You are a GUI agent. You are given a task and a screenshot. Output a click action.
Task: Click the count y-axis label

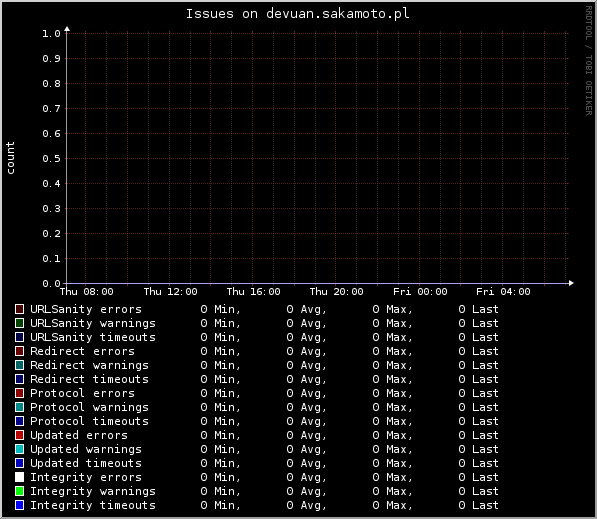10,158
